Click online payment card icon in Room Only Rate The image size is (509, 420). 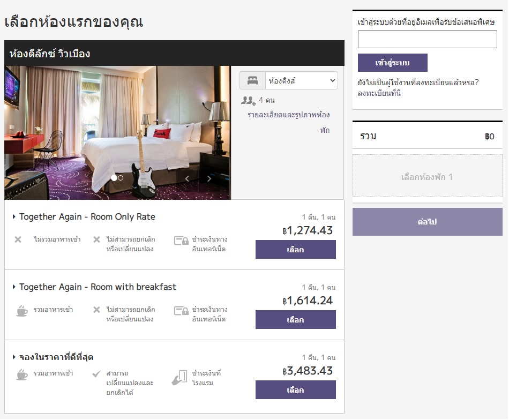pyautogui.click(x=181, y=241)
